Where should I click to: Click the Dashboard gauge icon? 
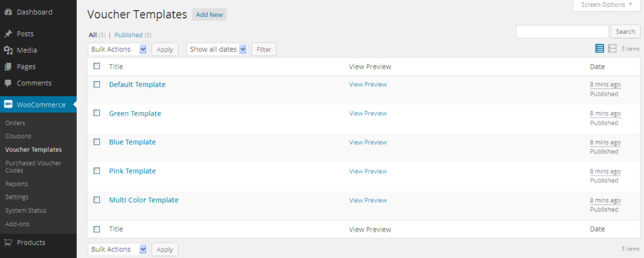8,12
